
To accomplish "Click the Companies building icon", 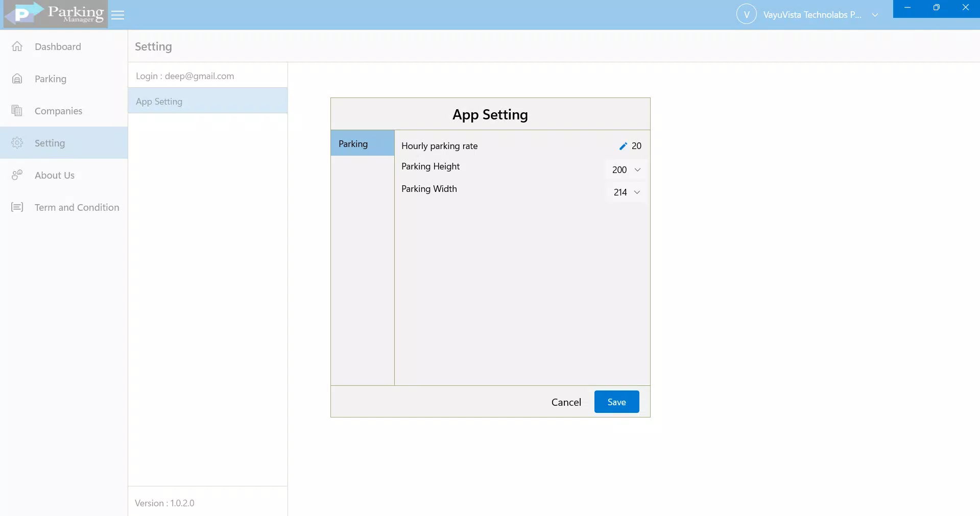I will tap(17, 111).
